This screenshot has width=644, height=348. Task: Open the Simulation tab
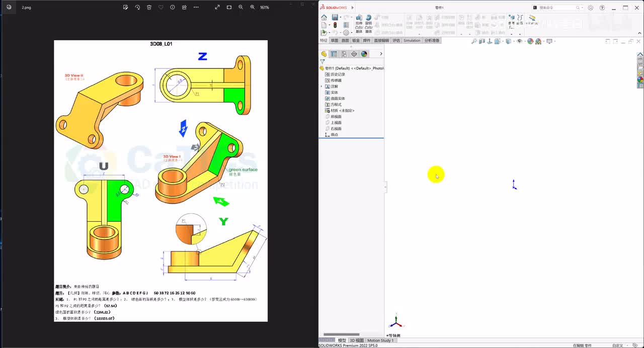pos(412,41)
